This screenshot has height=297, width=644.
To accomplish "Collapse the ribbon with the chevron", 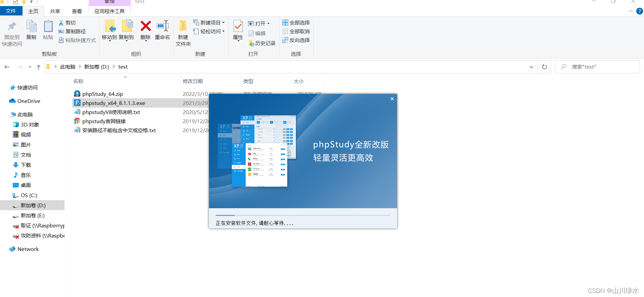I will click(631, 11).
